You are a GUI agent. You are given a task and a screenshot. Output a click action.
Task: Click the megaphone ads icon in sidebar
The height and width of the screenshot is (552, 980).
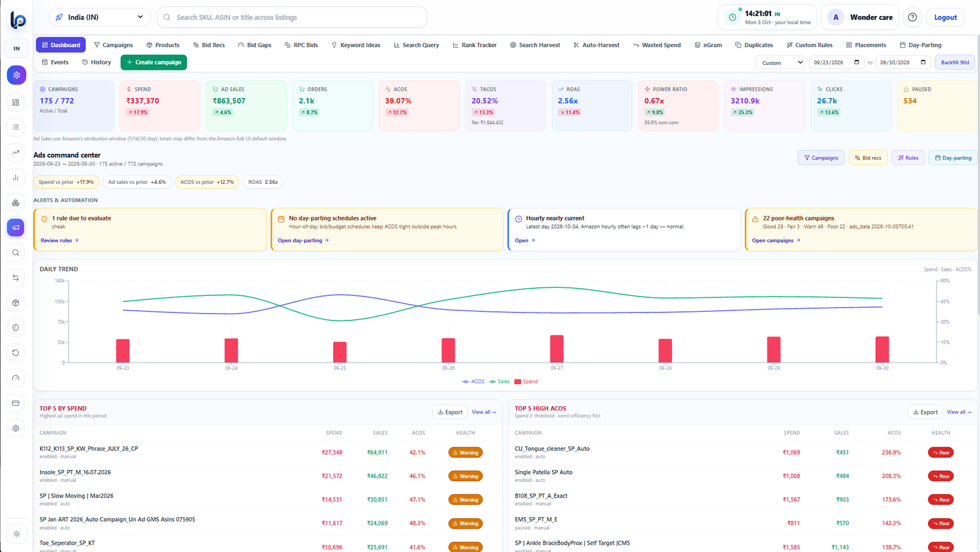16,227
